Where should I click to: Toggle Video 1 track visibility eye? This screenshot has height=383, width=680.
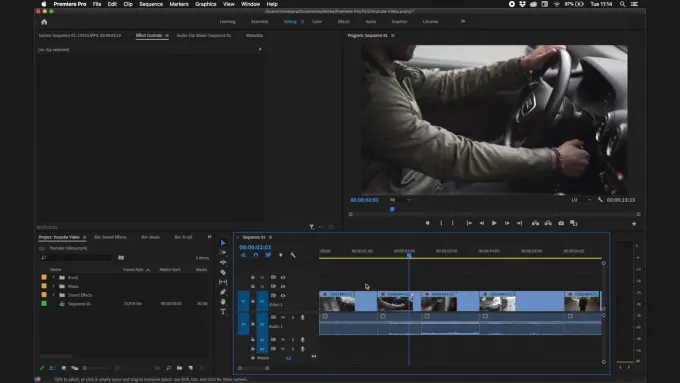pyautogui.click(x=283, y=296)
